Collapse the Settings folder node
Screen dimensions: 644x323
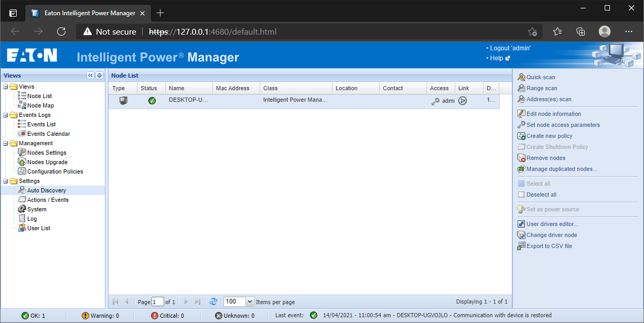pos(5,181)
